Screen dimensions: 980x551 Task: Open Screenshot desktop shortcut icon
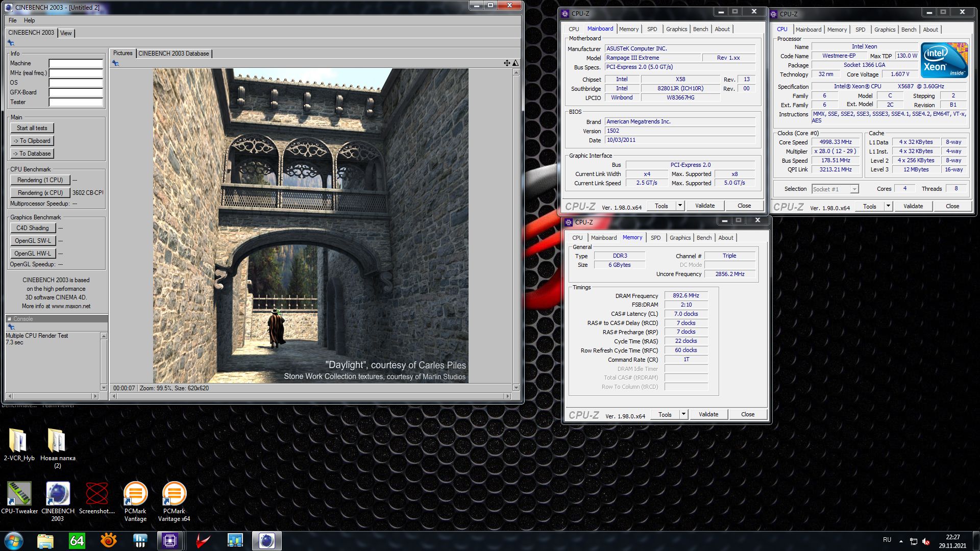click(96, 497)
